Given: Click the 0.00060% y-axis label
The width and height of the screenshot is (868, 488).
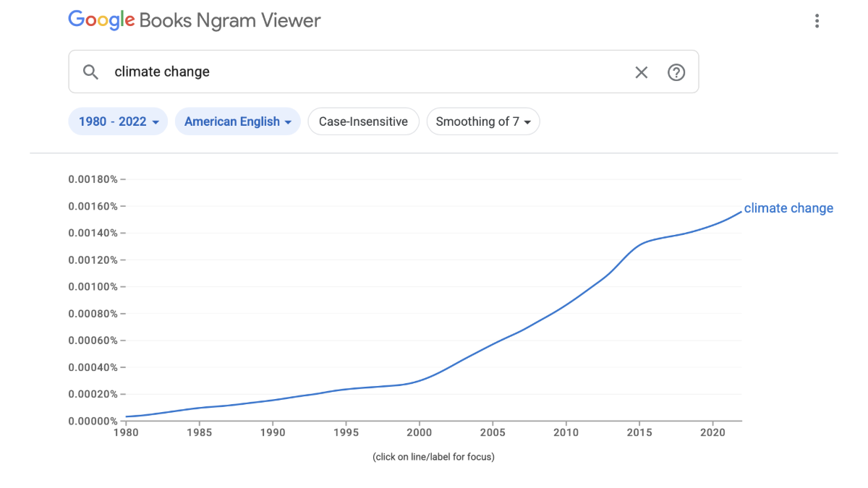Looking at the screenshot, I should (x=93, y=341).
